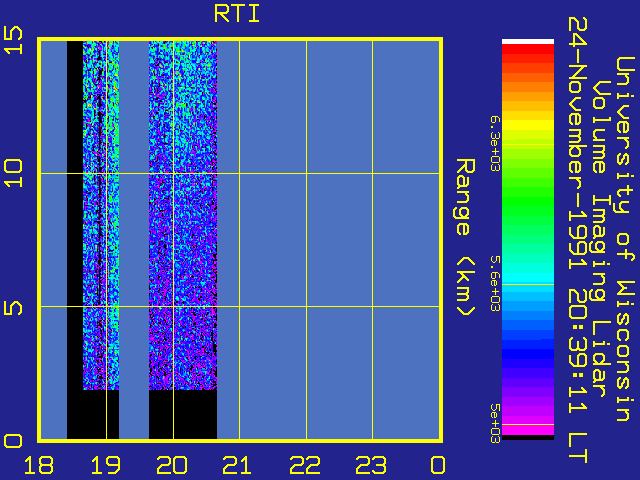
Task: Pick the dark blue band of the colorbar
Action: click(528, 354)
